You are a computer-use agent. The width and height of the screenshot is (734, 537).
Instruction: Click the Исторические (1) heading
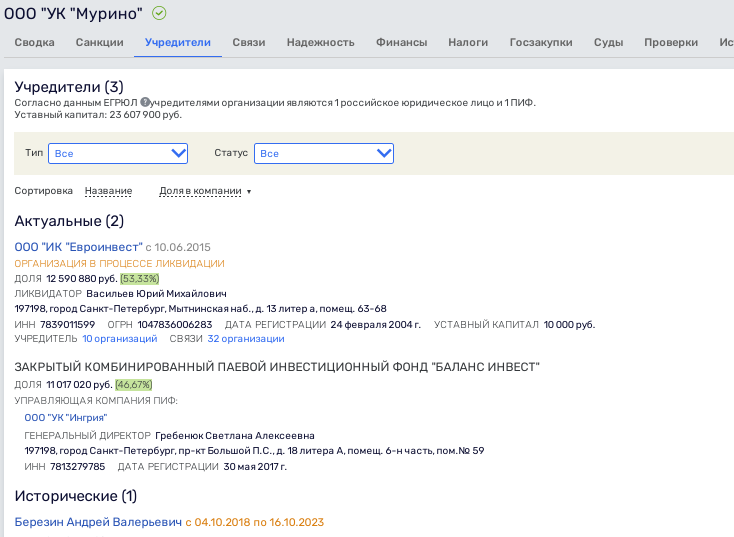(76, 496)
